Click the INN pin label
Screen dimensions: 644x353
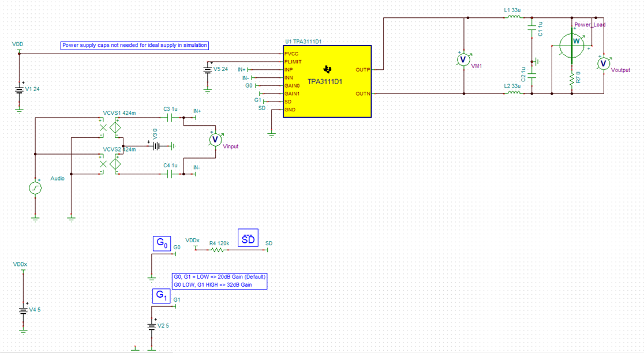[289, 77]
